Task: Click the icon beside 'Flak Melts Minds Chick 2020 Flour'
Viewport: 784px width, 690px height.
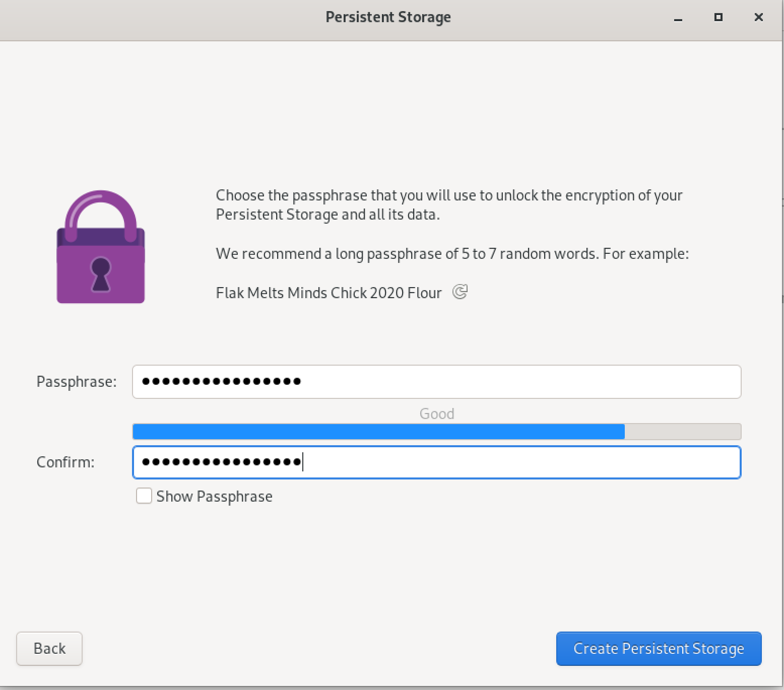Action: pos(460,292)
